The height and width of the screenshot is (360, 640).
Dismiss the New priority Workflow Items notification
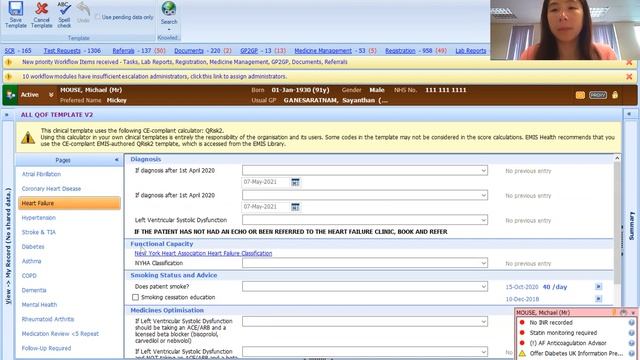(x=629, y=62)
